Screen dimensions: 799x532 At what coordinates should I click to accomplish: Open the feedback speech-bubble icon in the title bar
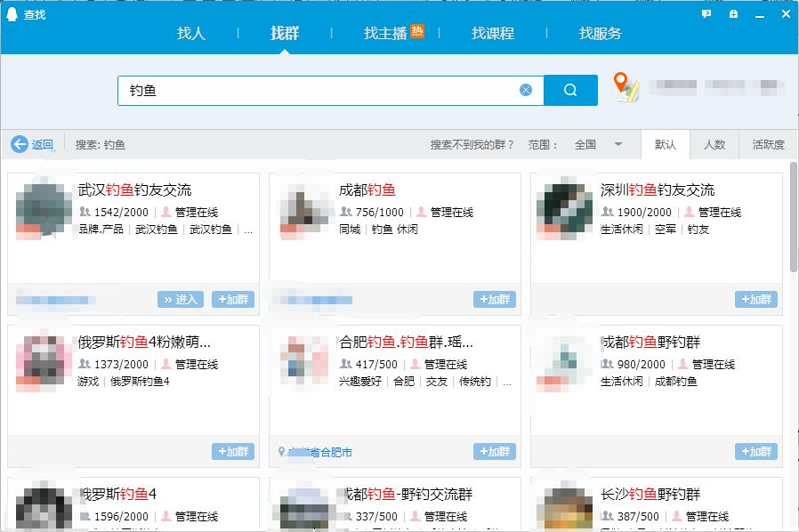click(x=706, y=14)
